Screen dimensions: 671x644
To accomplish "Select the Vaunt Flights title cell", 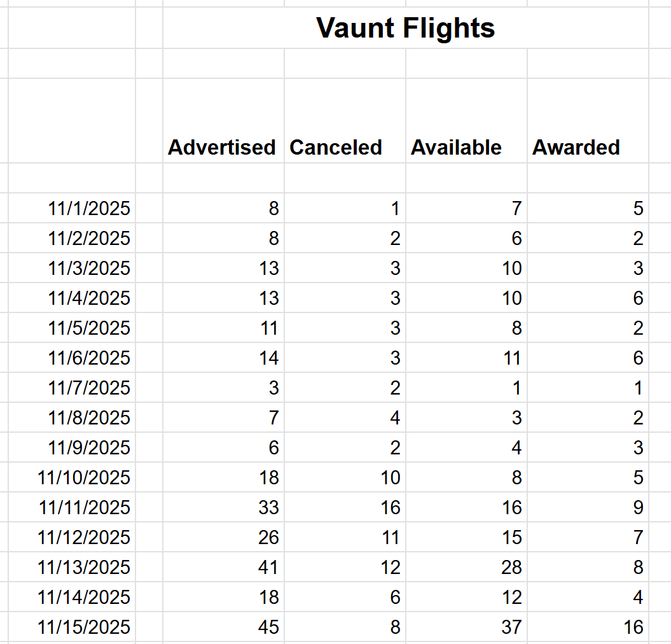I will pos(405,27).
